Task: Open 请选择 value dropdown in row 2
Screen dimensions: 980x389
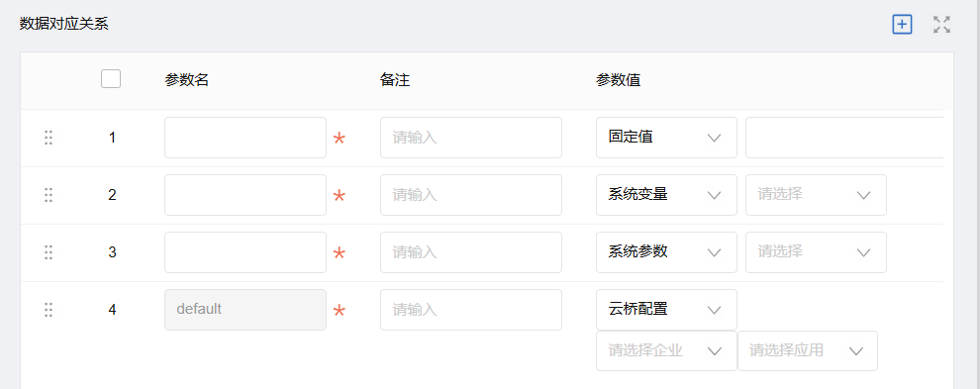Action: 816,195
